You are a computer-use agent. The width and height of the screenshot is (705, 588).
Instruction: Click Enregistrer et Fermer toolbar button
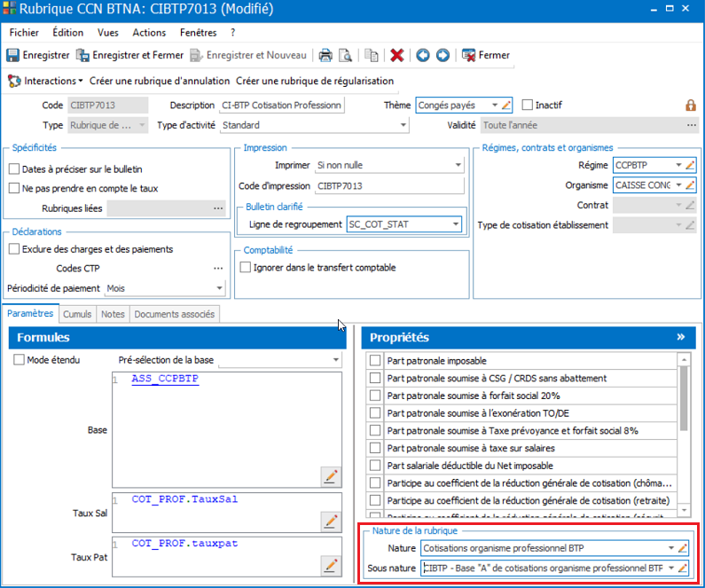click(x=130, y=55)
